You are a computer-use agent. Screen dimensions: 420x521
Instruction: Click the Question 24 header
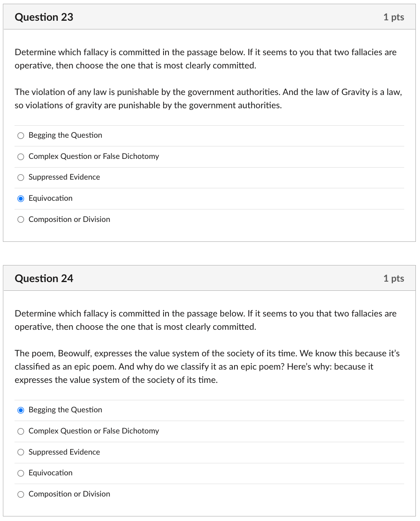44,278
